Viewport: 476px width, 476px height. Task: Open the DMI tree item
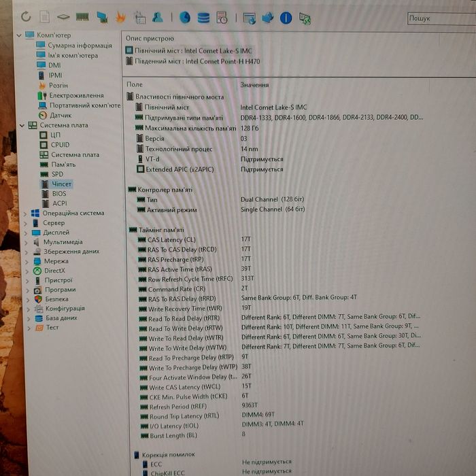[x=48, y=65]
